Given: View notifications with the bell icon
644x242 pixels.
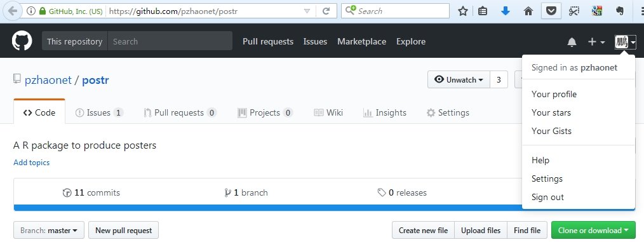Looking at the screenshot, I should (572, 42).
